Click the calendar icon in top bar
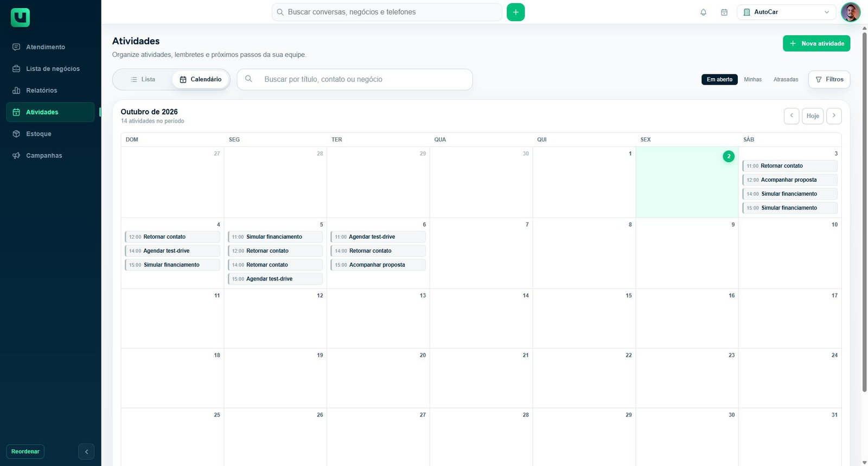The image size is (868, 466). 724,12
